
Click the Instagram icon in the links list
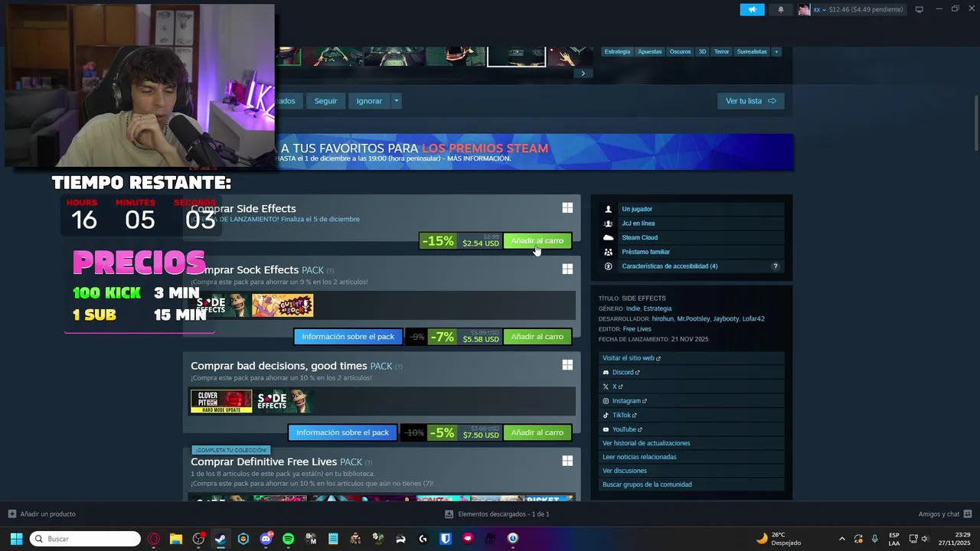(x=606, y=401)
